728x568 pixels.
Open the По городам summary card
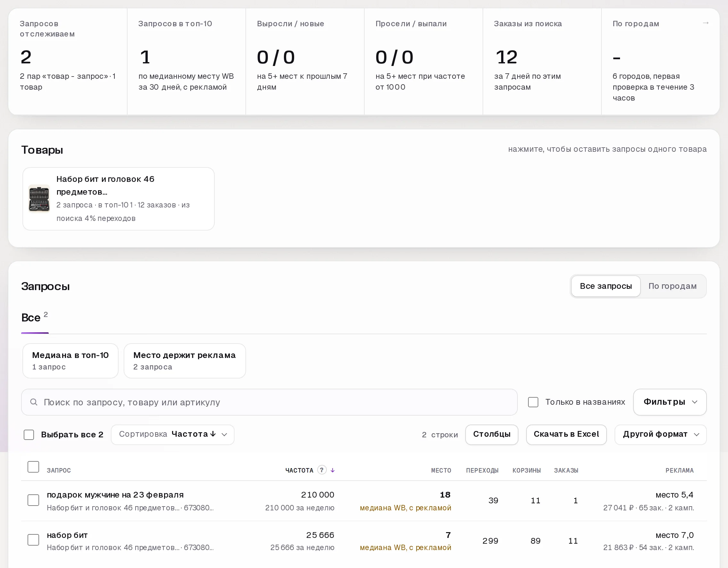coord(660,61)
